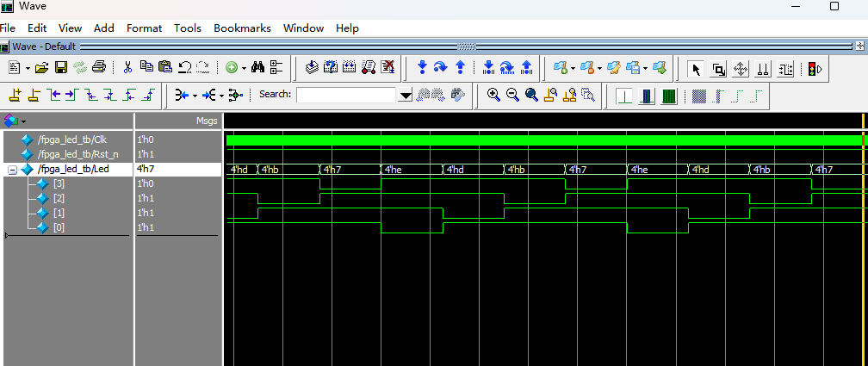
Task: Activate the arrow Select Mode tool
Action: 697,68
